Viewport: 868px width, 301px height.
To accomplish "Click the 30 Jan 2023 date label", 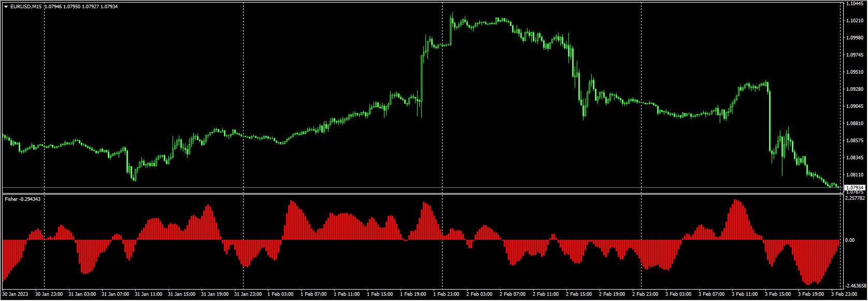I will point(15,294).
